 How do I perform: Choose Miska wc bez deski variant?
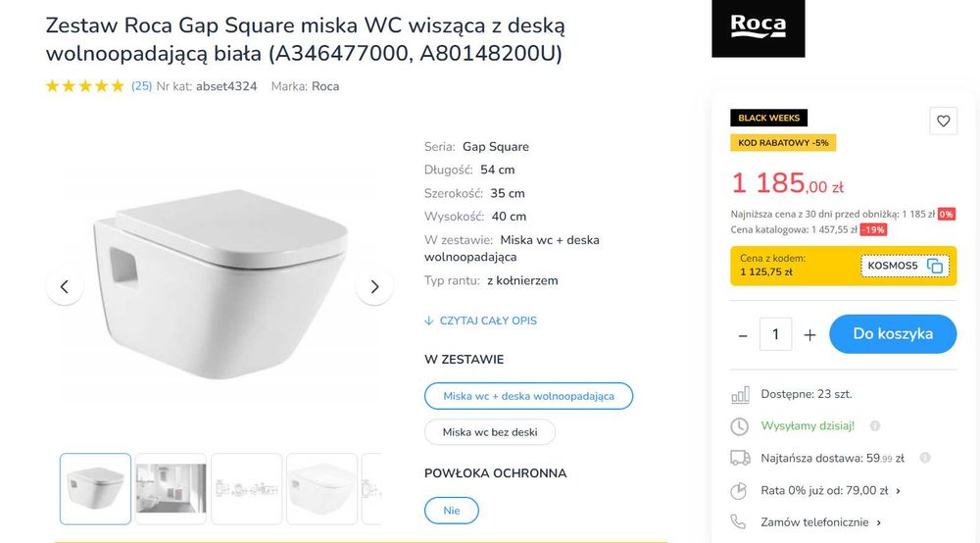[x=490, y=432]
